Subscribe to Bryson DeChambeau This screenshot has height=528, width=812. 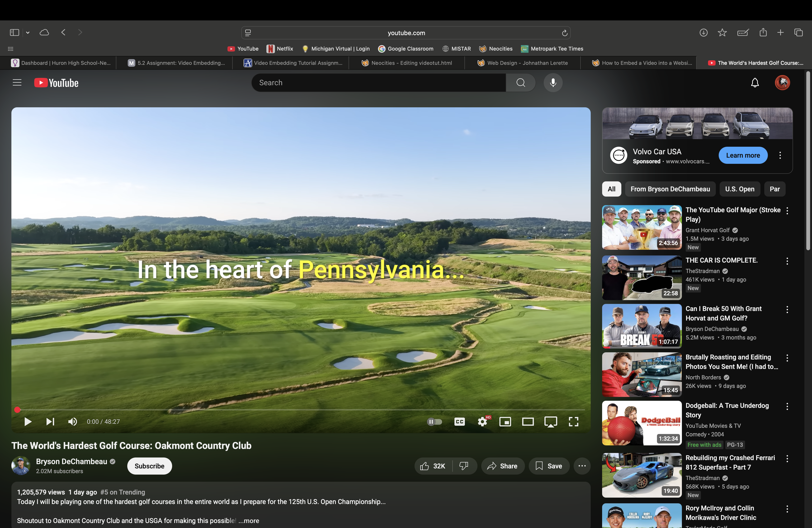pos(149,466)
